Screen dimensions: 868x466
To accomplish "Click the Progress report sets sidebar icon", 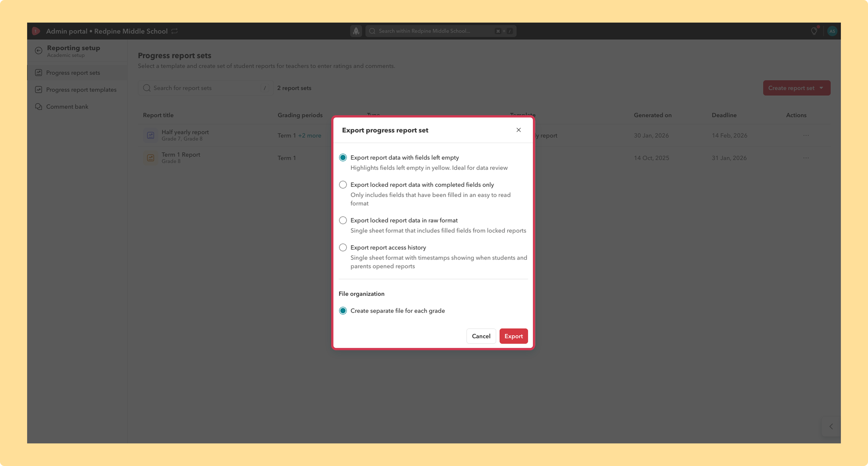I will 38,73.
